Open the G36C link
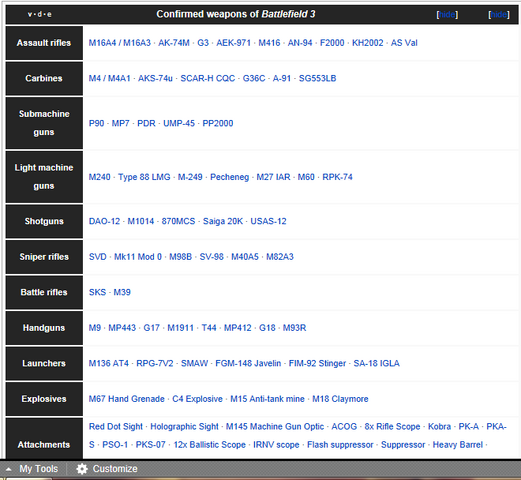Screen dimensions: 521x480 254,78
